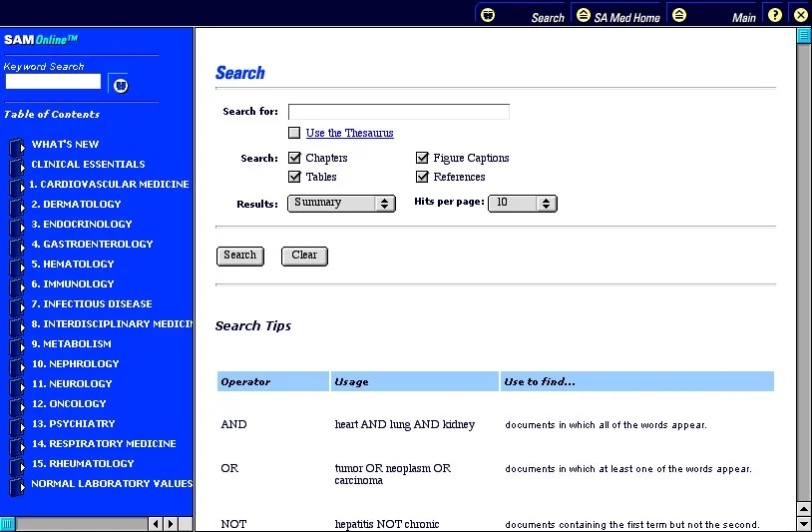Open help with the question mark icon
Image resolution: width=812 pixels, height=532 pixels.
pyautogui.click(x=775, y=15)
